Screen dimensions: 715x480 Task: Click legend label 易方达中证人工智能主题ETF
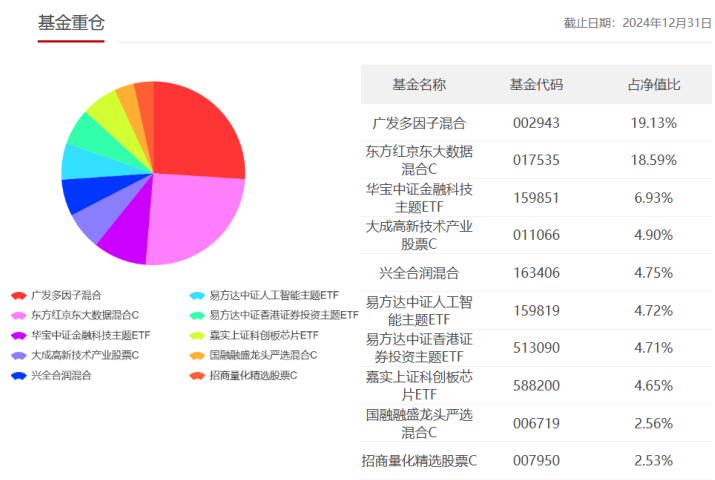(274, 295)
